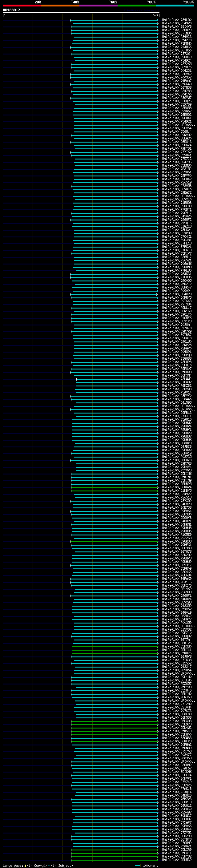Image resolution: width=197 pixels, height=868 pixels.
Task: Click the red 20% identity legend segment
Action: (x=22, y=6)
